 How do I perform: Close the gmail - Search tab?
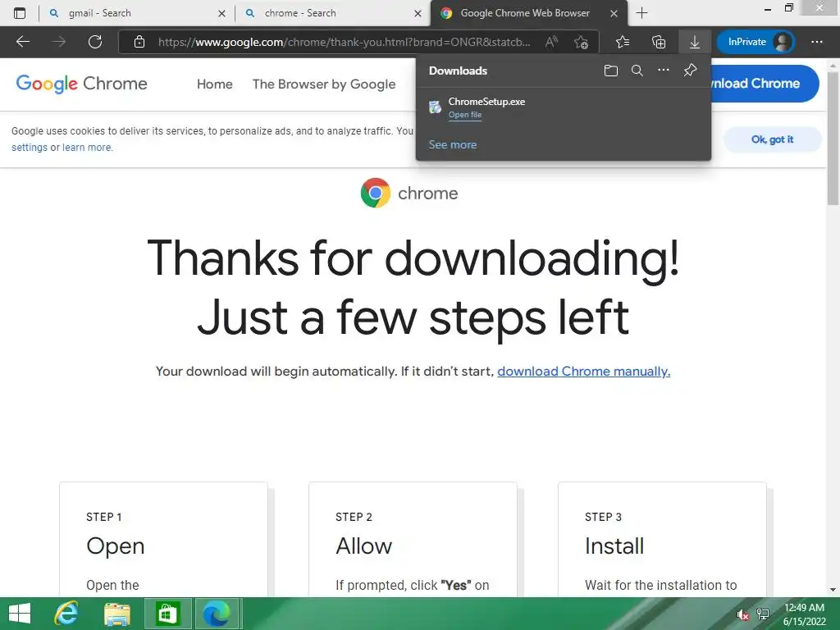point(221,13)
